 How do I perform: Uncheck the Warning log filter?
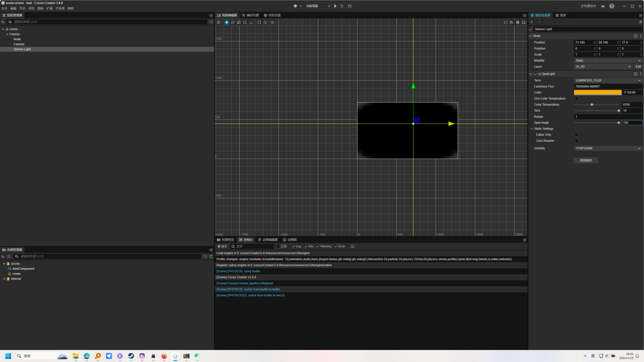[x=318, y=246]
